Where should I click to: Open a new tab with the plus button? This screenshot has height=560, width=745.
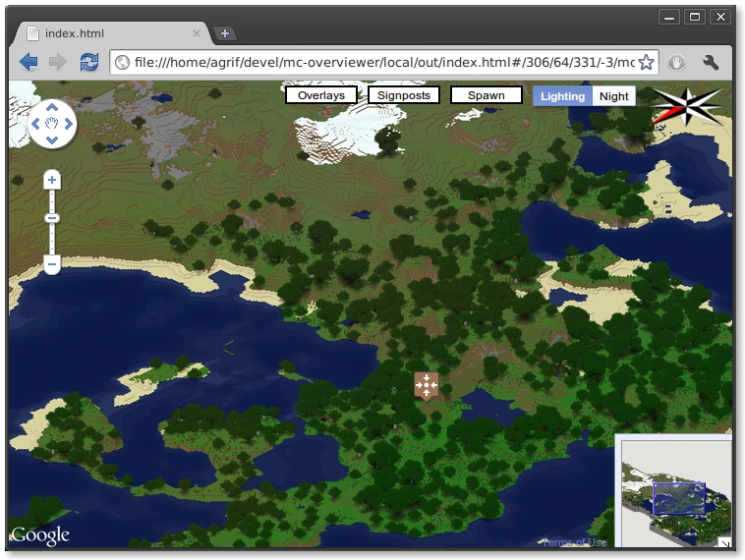click(225, 33)
